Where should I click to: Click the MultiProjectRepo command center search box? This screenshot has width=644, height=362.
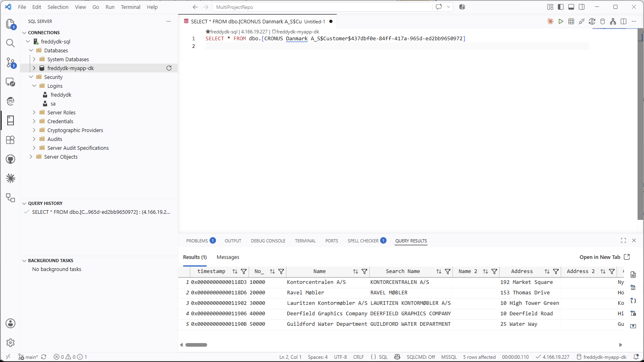pos(323,7)
